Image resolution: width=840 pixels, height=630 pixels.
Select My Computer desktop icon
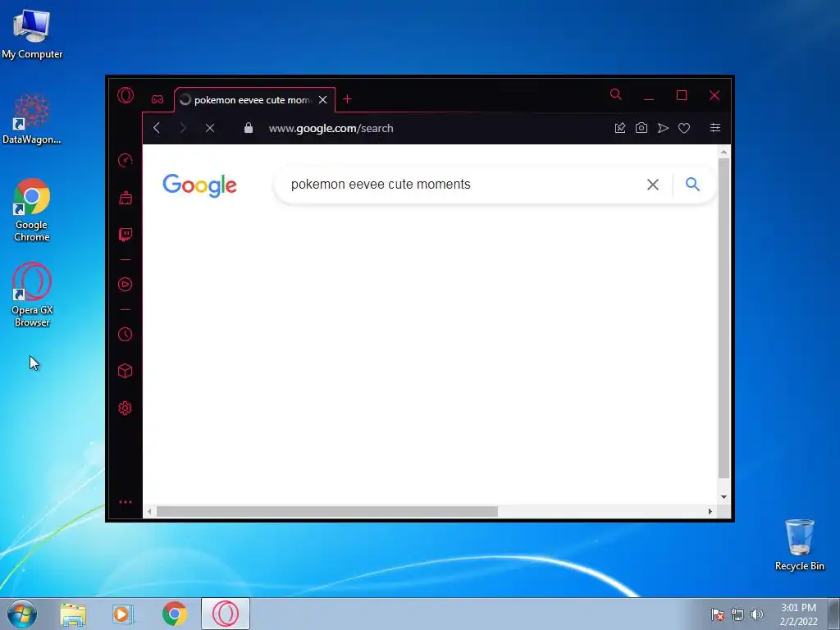(x=32, y=34)
